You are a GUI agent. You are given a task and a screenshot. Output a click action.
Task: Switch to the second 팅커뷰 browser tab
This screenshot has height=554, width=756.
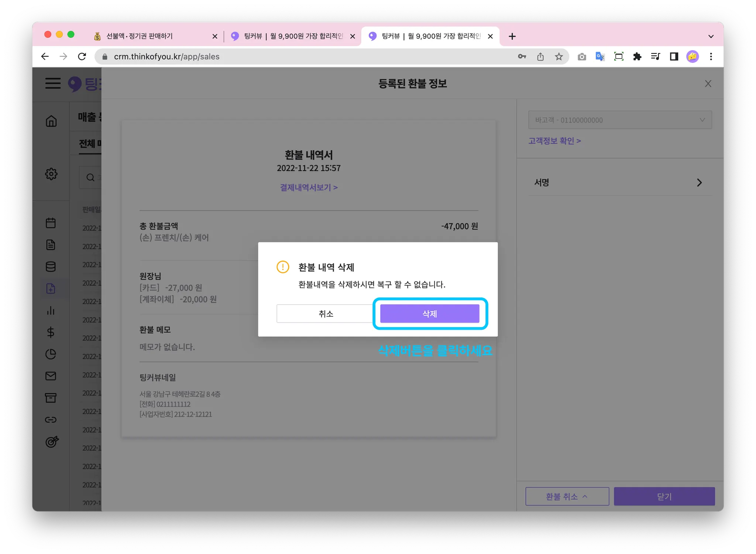pyautogui.click(x=292, y=36)
